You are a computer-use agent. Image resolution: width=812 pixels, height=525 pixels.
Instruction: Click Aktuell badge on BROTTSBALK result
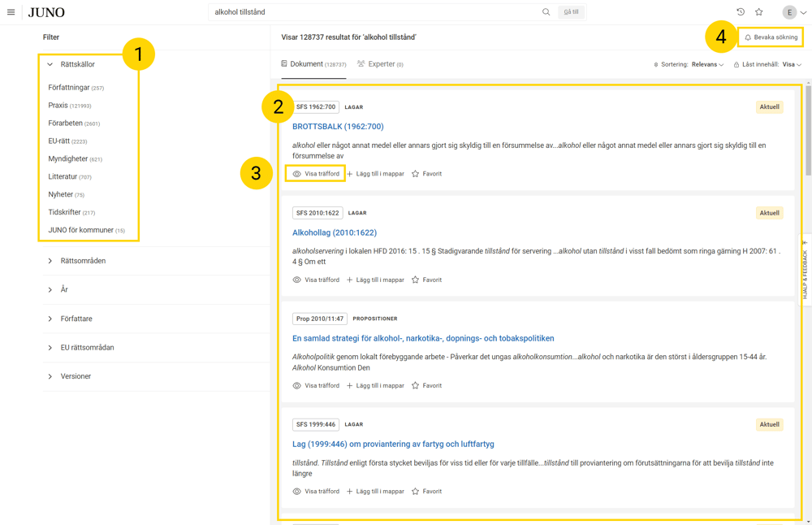click(769, 106)
